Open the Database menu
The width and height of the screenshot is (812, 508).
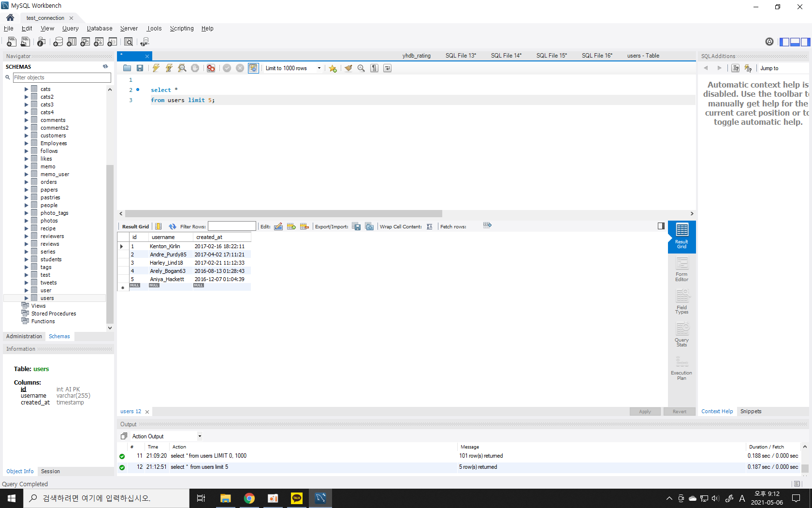(100, 29)
